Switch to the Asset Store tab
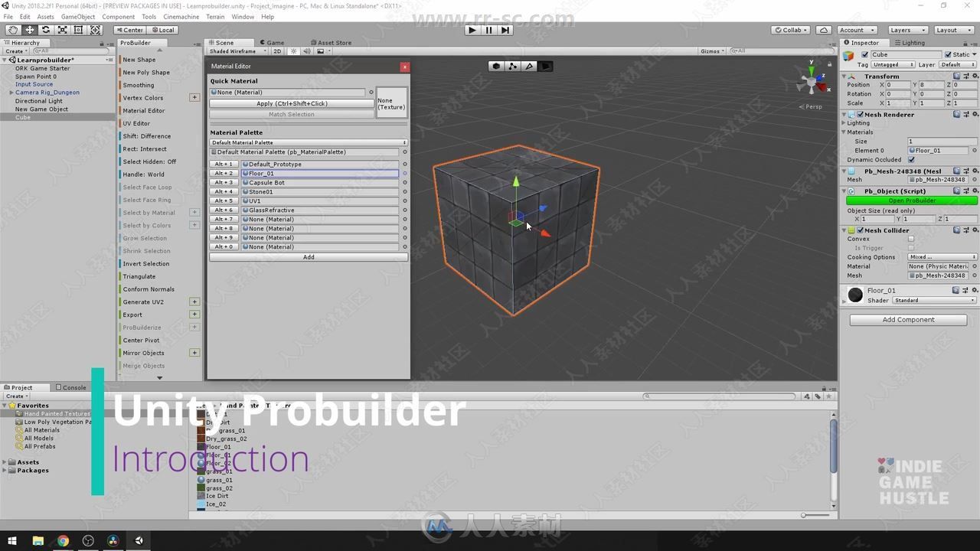The height and width of the screenshot is (551, 980). 332,43
